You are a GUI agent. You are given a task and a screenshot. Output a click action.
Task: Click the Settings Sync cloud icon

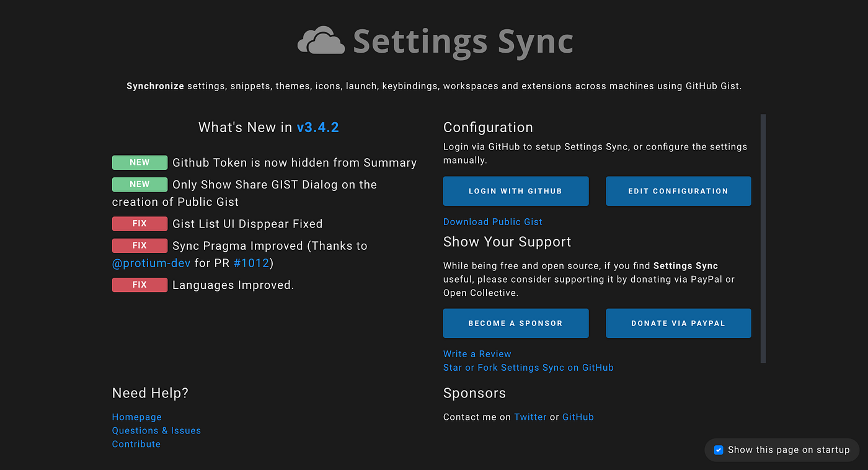(x=320, y=41)
